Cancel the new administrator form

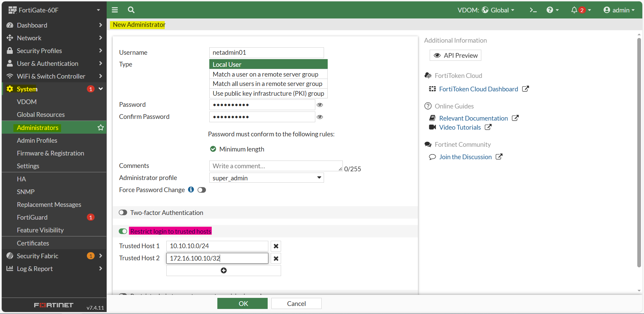pyautogui.click(x=297, y=304)
